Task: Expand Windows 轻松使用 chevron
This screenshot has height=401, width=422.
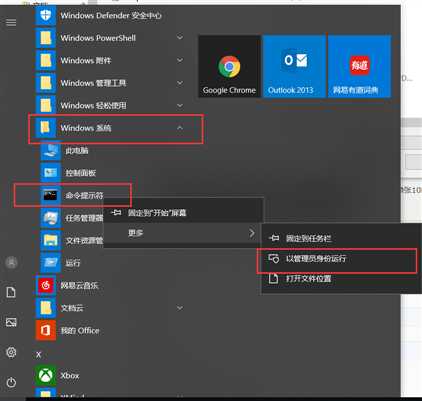Action: [x=180, y=105]
